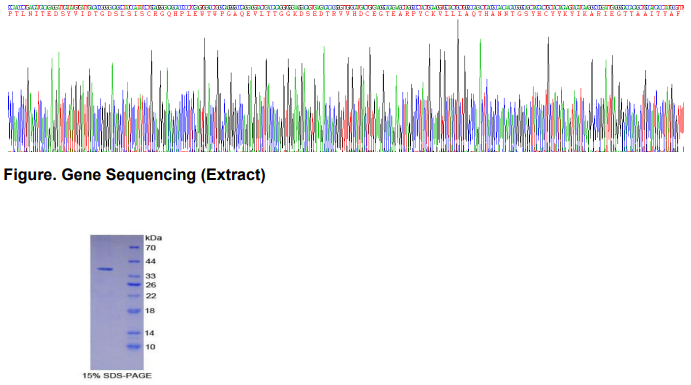Screen dimensions: 691x385
Task: Click the 14 kDa marker label
Action: pyautogui.click(x=150, y=333)
